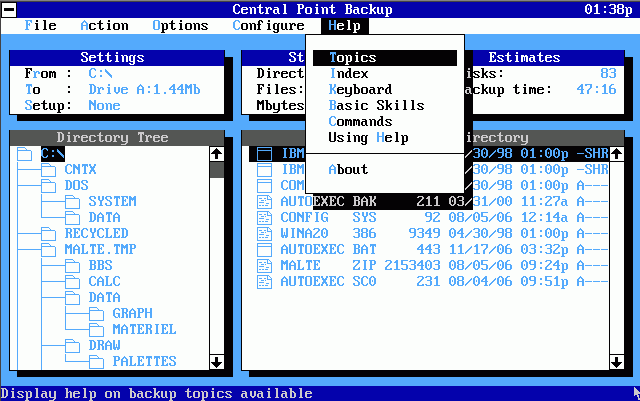The width and height of the screenshot is (640, 401).
Task: Choose Index in the Help menu
Action: 349,74
